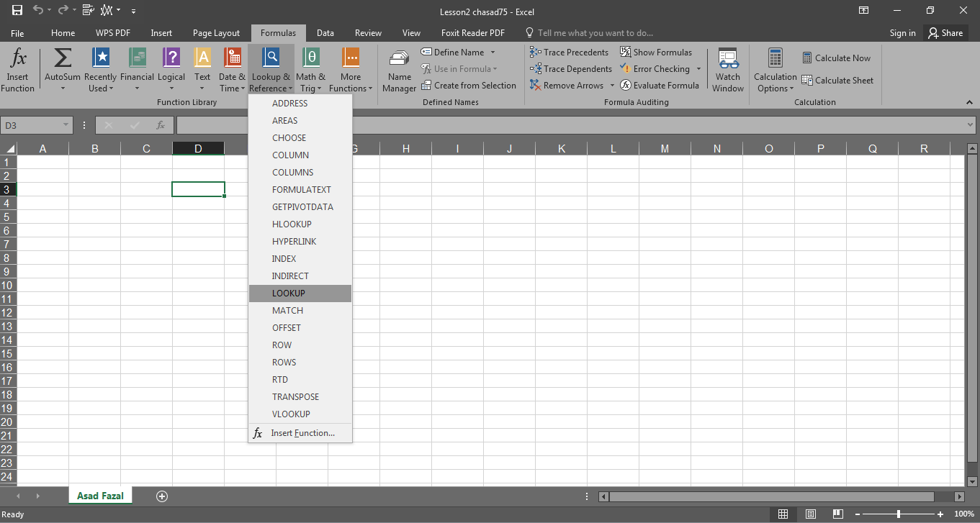The image size is (980, 523).
Task: Choose VLOOKUP from the function list
Action: (300, 414)
